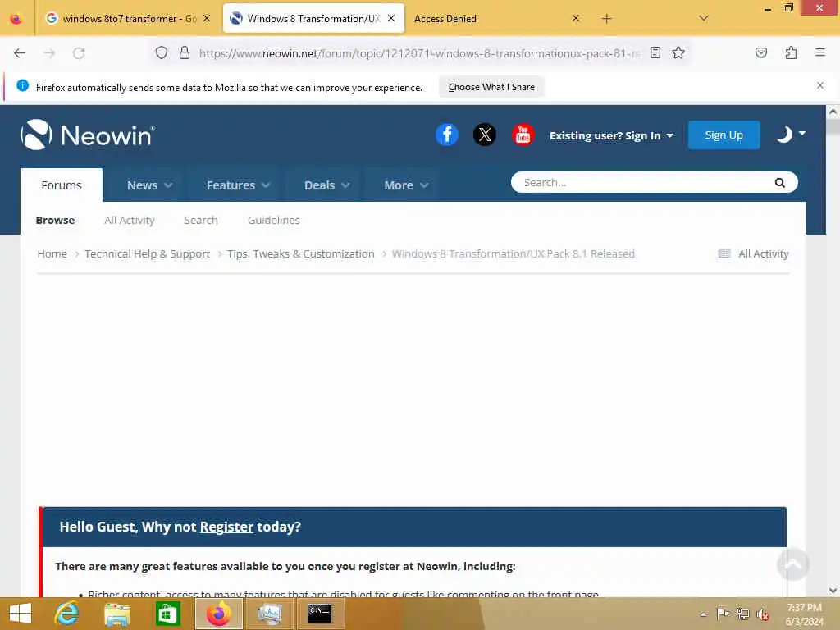Image resolution: width=840 pixels, height=630 pixels.
Task: Open the Existing user Sign In dropdown
Action: click(611, 135)
